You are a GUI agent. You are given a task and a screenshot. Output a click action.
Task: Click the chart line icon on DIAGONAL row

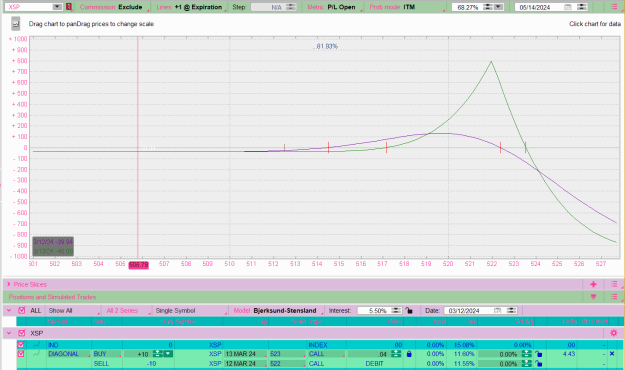tap(37, 354)
